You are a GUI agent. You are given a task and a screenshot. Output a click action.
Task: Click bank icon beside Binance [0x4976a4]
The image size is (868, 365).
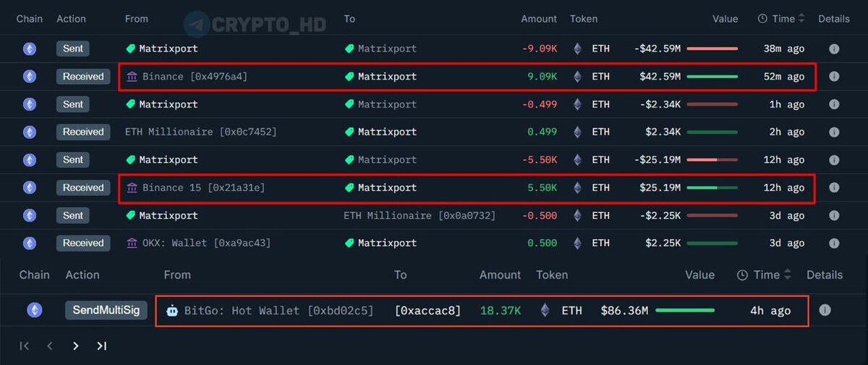point(132,76)
